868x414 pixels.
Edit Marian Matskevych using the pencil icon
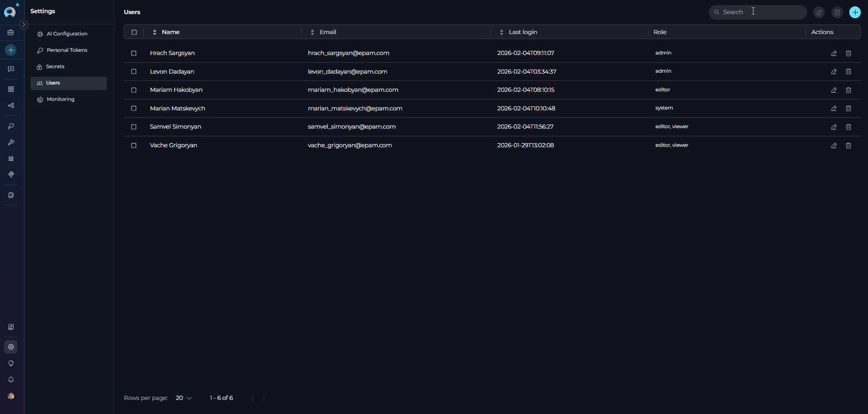(x=833, y=109)
